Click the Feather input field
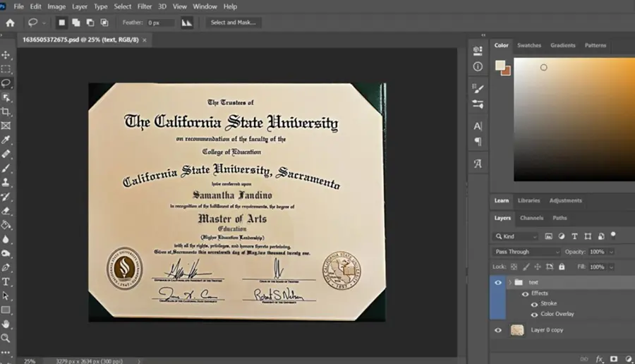Viewport: 635px width, 364px height. coord(161,23)
